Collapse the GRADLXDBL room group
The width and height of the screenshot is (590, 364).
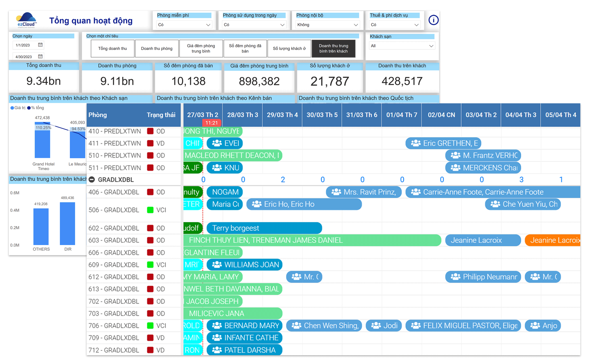(92, 180)
